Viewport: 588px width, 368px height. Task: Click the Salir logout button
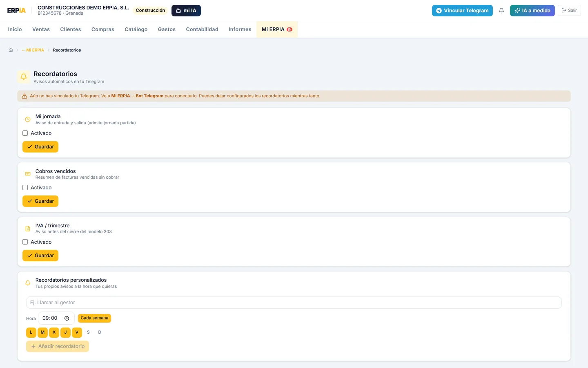point(569,11)
